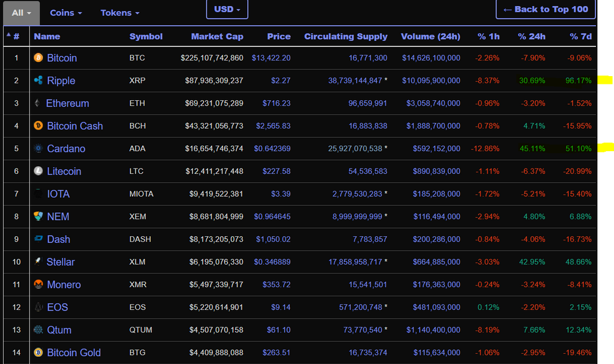614x364 pixels.
Task: Open the Tokens dropdown menu
Action: click(x=120, y=13)
